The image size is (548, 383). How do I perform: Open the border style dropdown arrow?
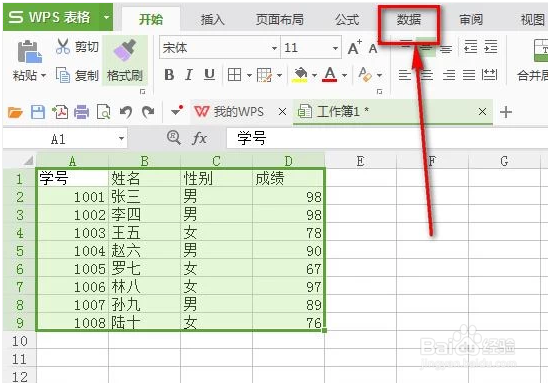[249, 75]
